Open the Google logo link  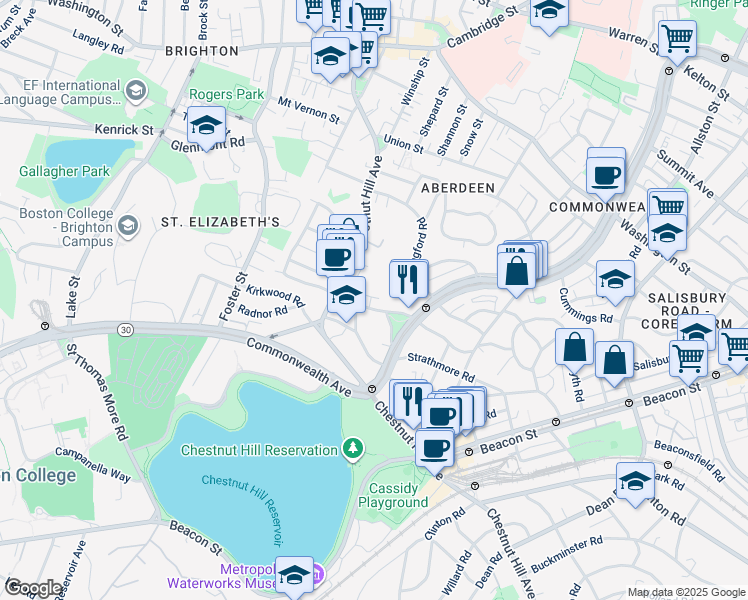[33, 588]
